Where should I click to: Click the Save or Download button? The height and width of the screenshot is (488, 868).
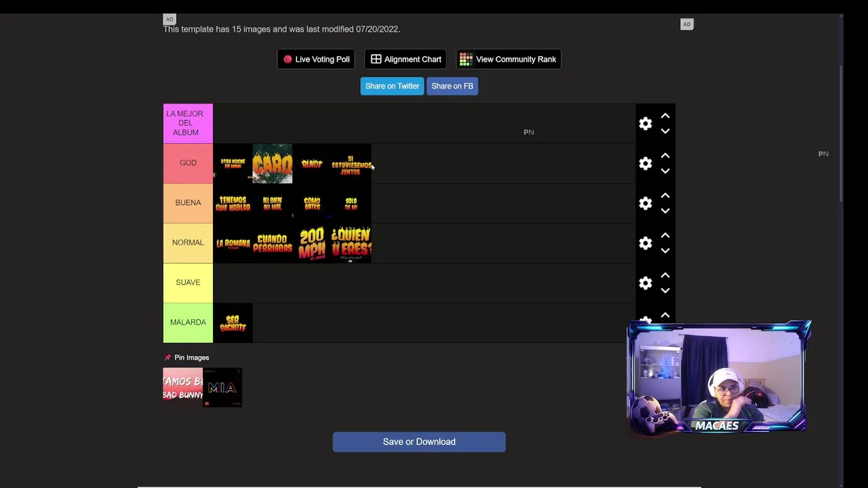(x=419, y=442)
